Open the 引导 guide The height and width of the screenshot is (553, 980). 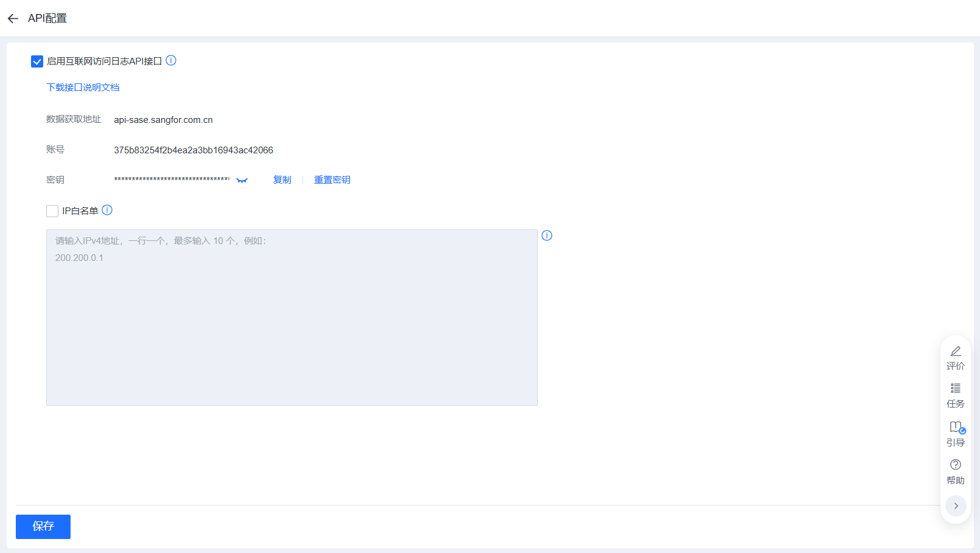(x=955, y=434)
